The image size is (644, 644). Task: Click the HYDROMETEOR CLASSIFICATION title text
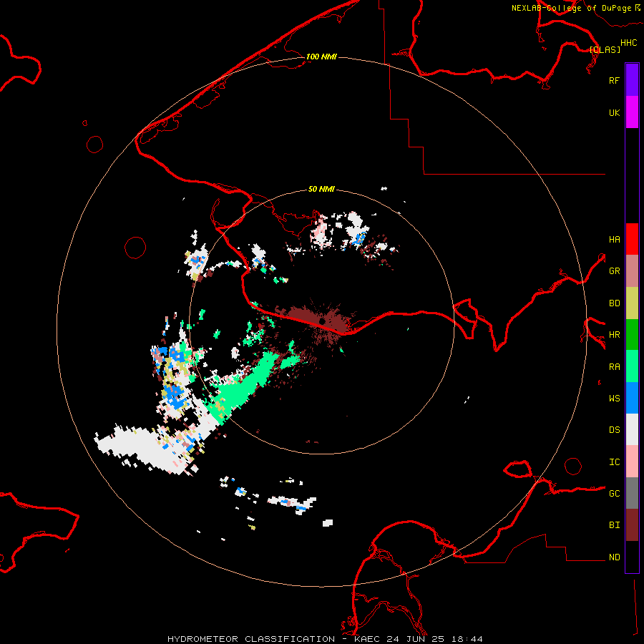[x=251, y=639]
